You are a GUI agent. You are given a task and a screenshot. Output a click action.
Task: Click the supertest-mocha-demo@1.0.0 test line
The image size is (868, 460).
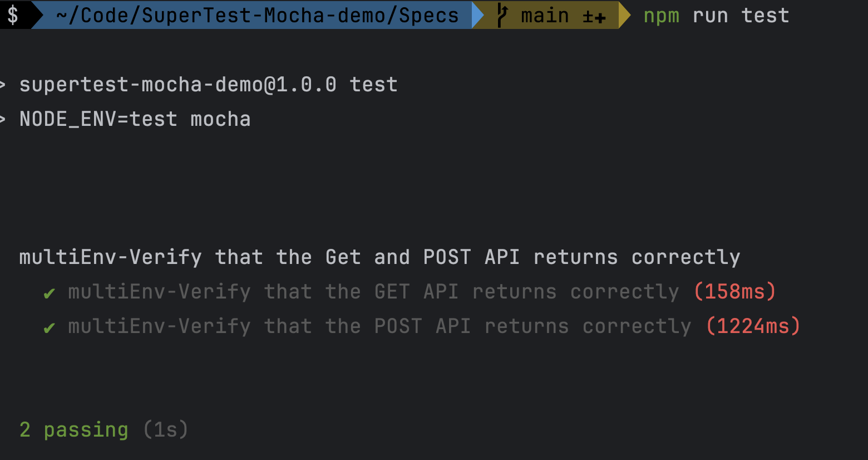coord(209,85)
